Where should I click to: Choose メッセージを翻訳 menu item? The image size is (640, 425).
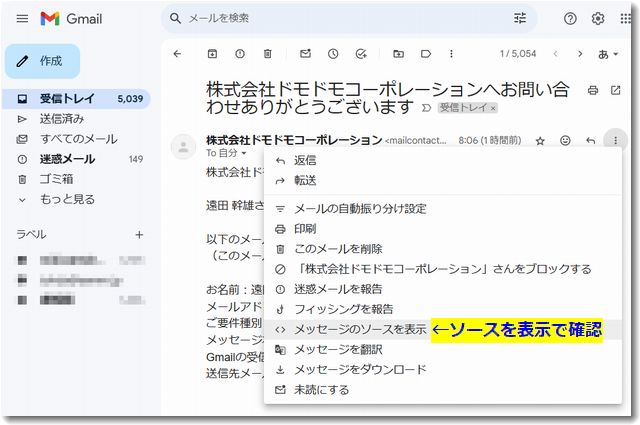(443, 349)
